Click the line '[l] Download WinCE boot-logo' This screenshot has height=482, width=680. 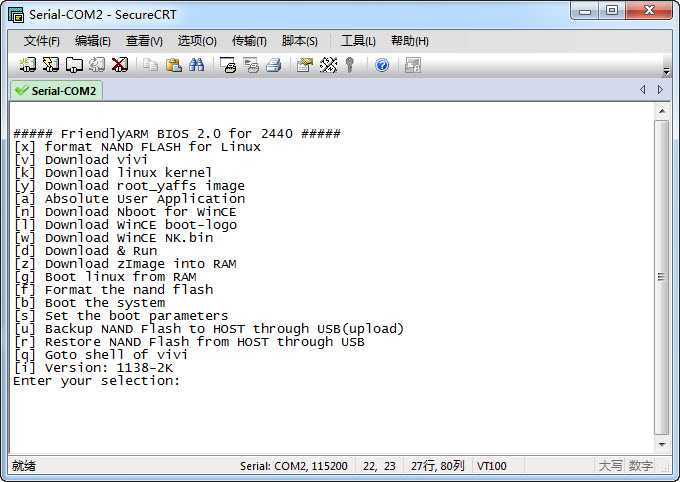(125, 225)
